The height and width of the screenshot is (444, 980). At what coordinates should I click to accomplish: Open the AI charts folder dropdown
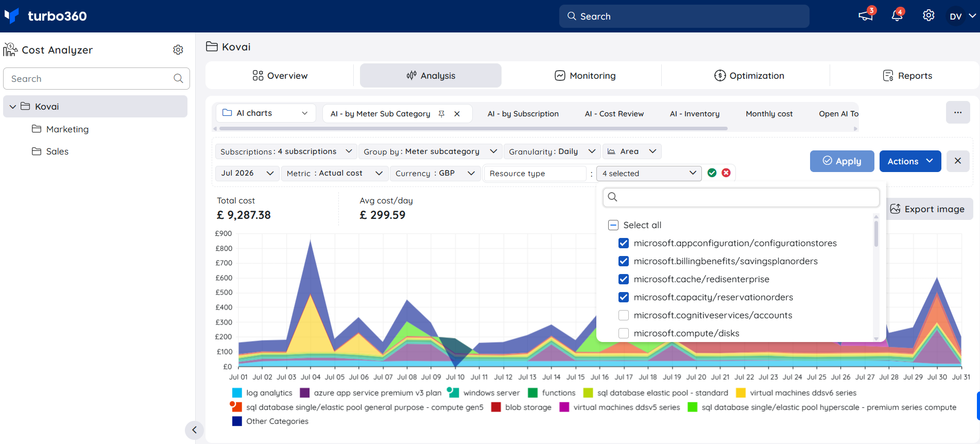coord(265,113)
